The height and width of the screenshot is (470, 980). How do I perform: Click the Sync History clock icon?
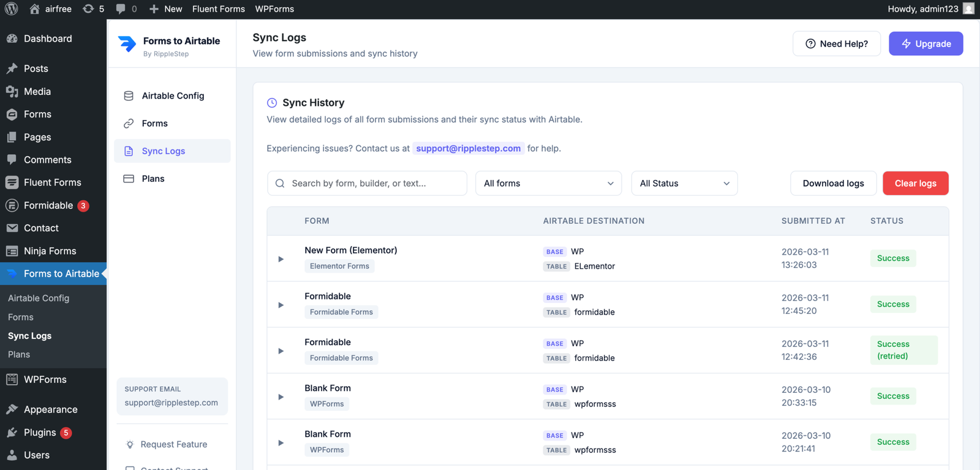coord(272,103)
